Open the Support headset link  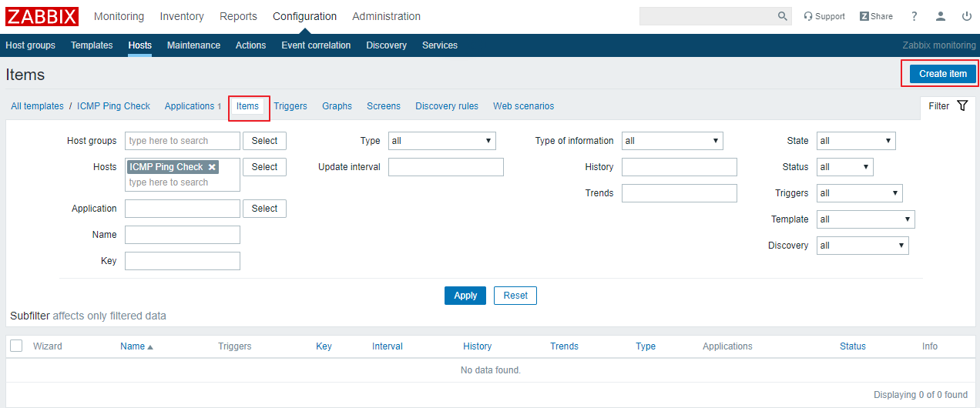coord(824,16)
